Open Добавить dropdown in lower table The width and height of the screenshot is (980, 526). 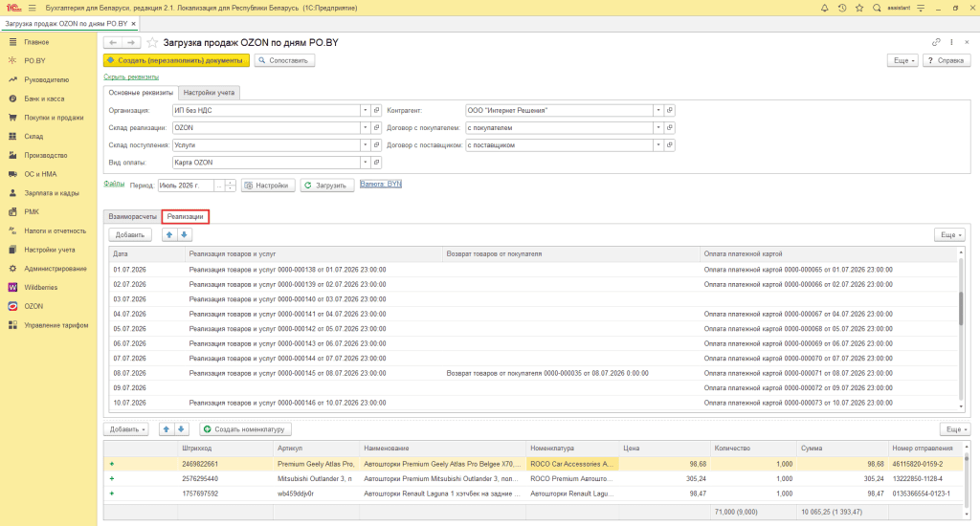coord(127,429)
